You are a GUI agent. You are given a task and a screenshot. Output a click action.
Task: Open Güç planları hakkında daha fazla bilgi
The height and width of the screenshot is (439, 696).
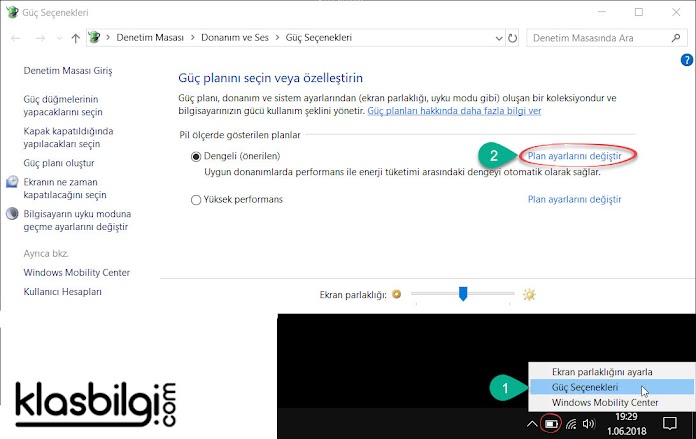click(x=454, y=111)
